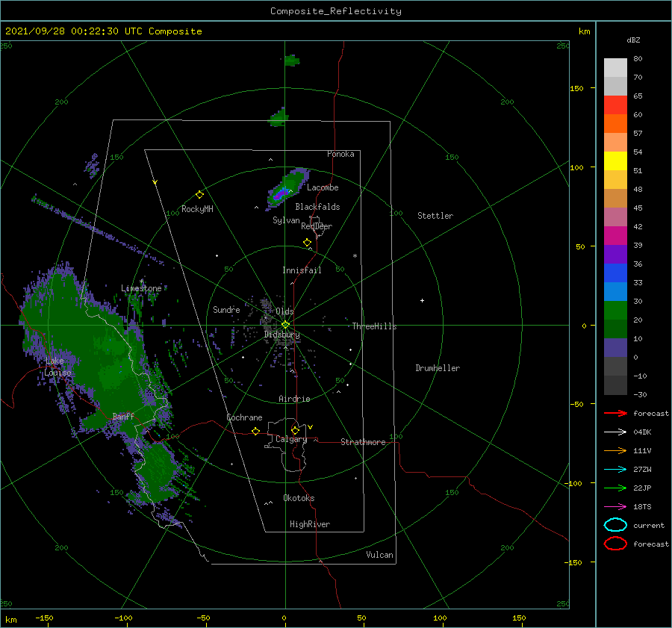The image size is (672, 628).
Task: Click the magenta 18TS arrow symbol
Action: 615,507
